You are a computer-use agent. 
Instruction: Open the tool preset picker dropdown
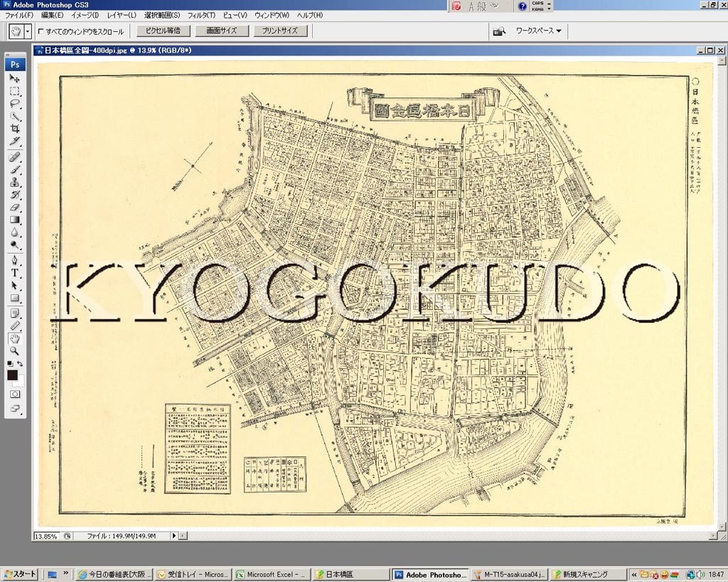(x=28, y=31)
